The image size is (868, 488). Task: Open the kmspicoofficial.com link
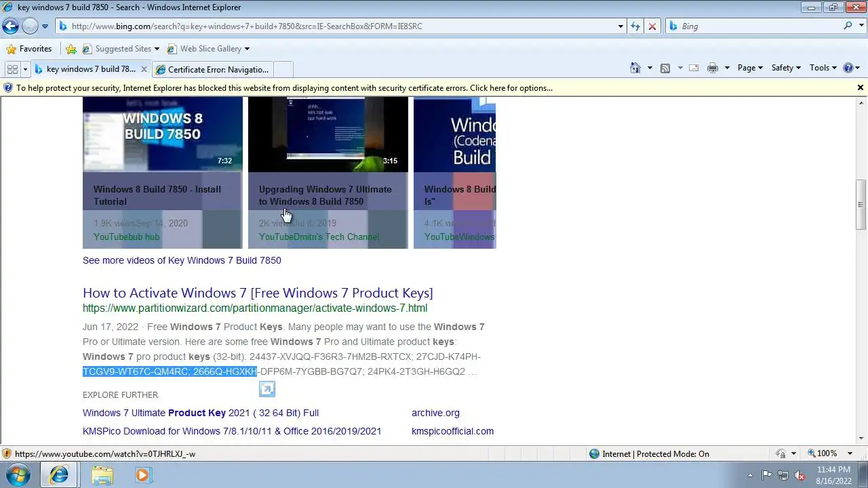click(452, 431)
